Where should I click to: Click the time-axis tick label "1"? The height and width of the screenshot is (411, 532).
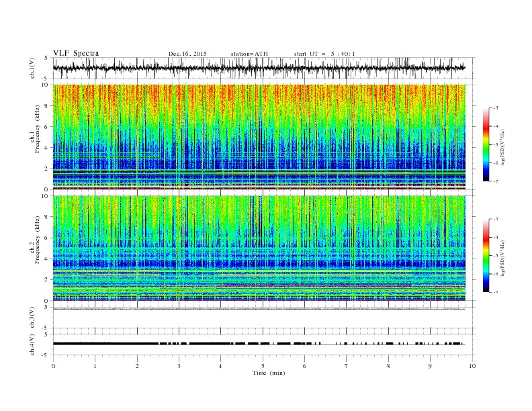point(95,366)
